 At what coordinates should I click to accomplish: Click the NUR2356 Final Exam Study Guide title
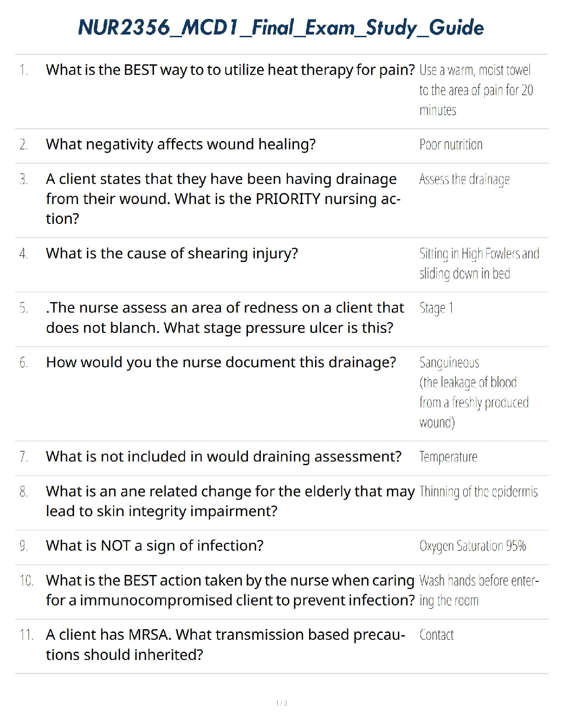pos(281,28)
